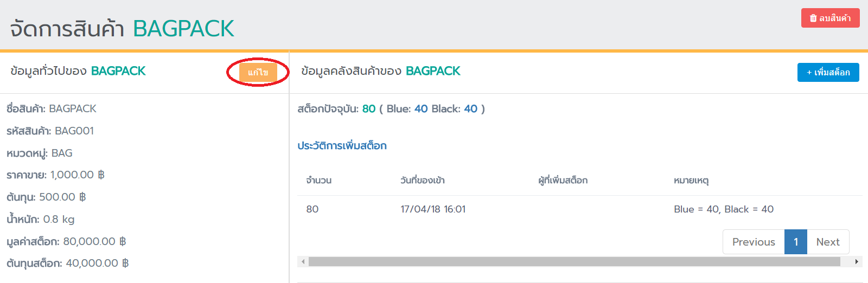Screen dimensions: 868x283
Task: Click the blue + เพิ่มสต็อก button
Action: coord(828,72)
